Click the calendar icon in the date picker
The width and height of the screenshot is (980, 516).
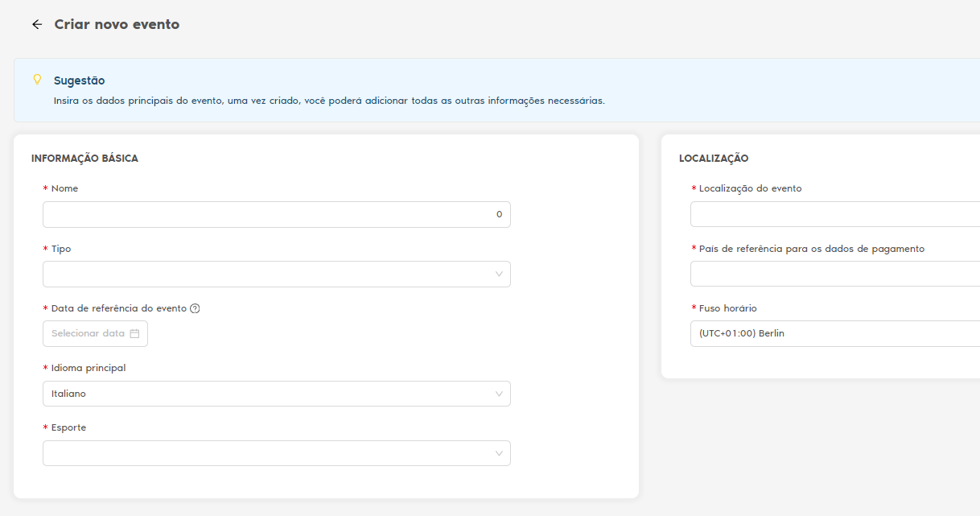pos(134,333)
